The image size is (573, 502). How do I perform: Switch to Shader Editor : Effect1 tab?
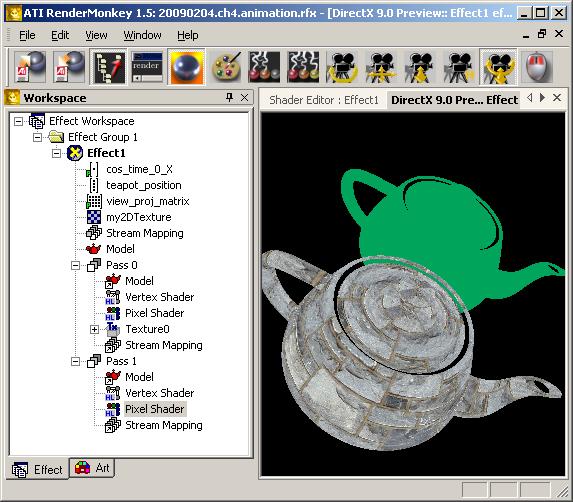pos(324,100)
